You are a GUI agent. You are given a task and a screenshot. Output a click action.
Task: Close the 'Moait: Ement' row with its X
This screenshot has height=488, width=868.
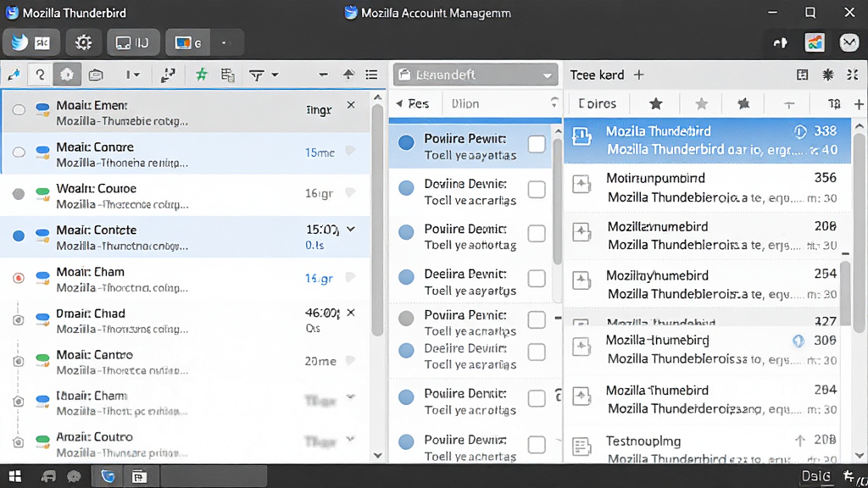coord(351,104)
